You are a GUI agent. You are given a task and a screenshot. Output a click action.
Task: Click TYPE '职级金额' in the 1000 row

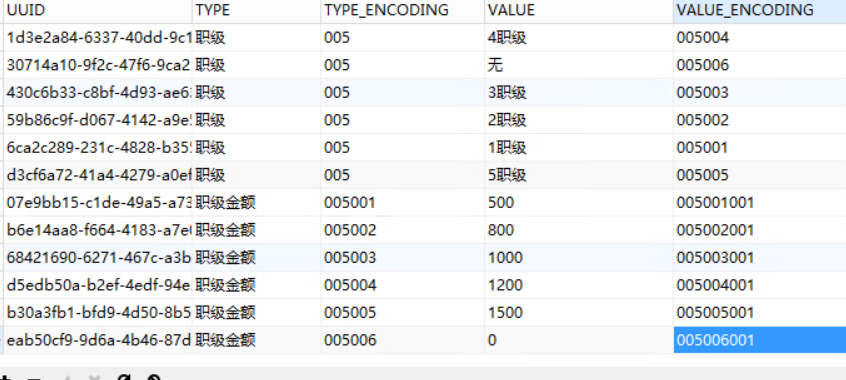pos(256,257)
